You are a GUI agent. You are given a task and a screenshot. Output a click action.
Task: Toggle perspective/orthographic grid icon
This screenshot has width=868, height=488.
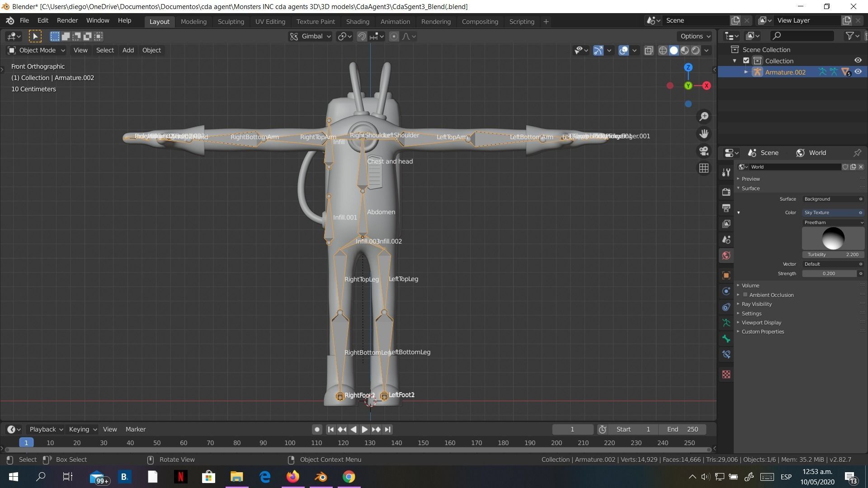pos(704,168)
